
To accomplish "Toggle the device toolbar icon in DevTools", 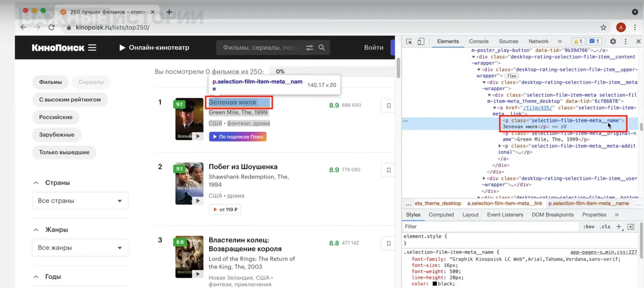I will pyautogui.click(x=421, y=41).
